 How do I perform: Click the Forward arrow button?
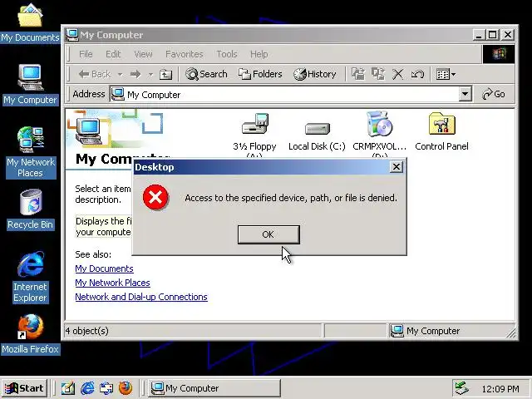[x=135, y=74]
